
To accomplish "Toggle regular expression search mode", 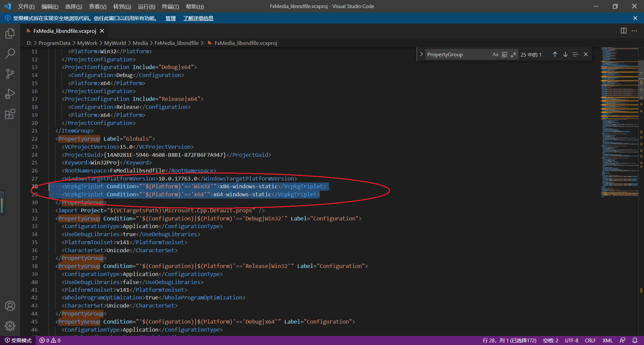I will coord(514,54).
